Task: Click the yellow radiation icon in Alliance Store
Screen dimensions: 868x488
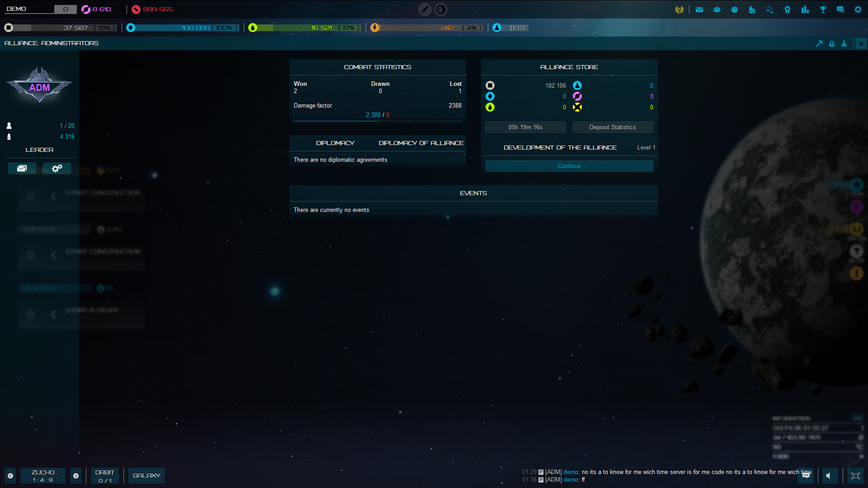Action: (577, 107)
